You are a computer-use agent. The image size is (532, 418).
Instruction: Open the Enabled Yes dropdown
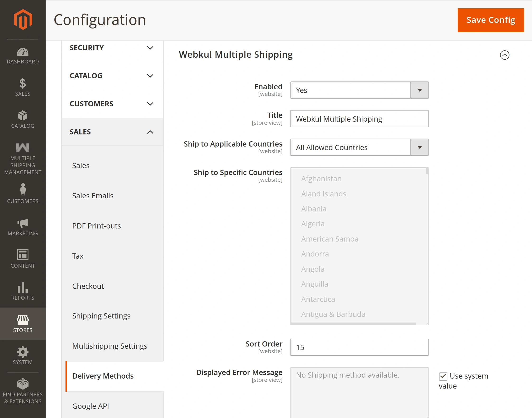[x=359, y=90]
